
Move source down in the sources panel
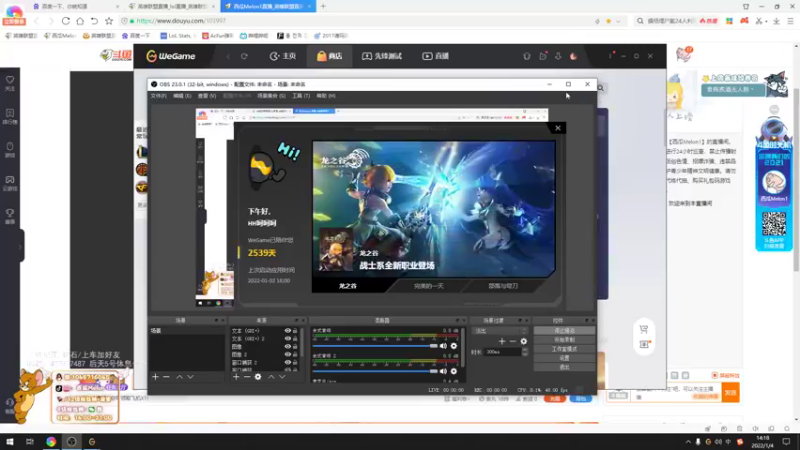(282, 377)
